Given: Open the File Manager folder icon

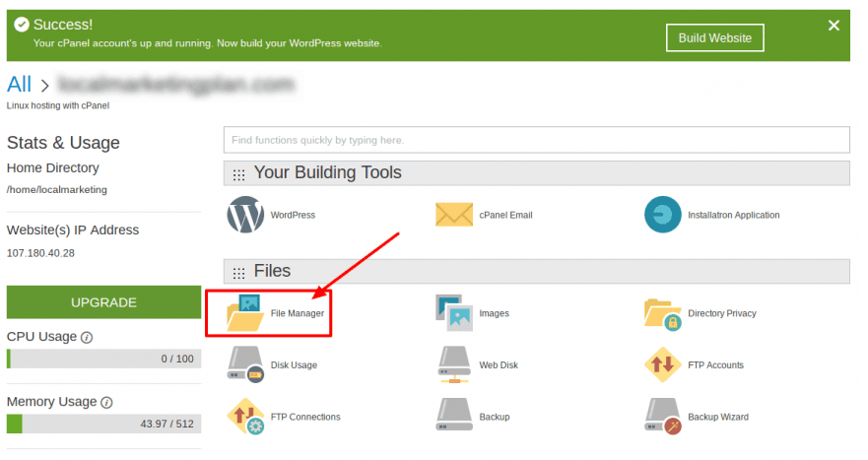Looking at the screenshot, I should [x=245, y=313].
